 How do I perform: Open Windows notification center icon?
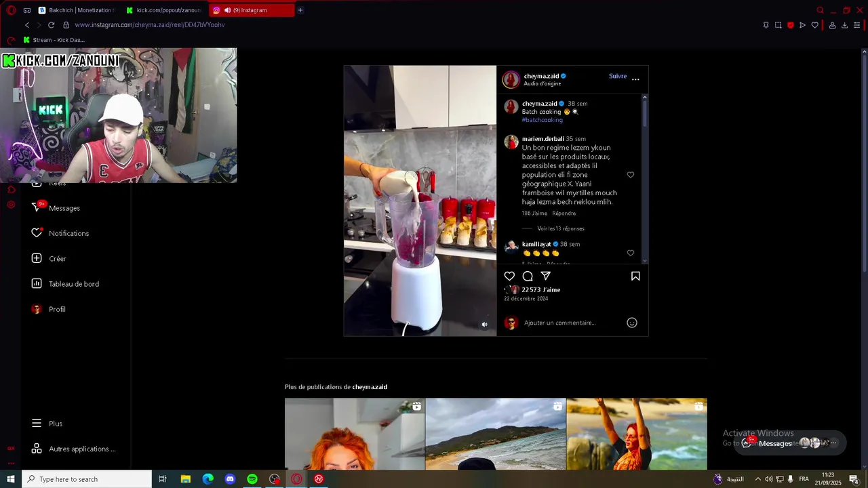coord(854,479)
